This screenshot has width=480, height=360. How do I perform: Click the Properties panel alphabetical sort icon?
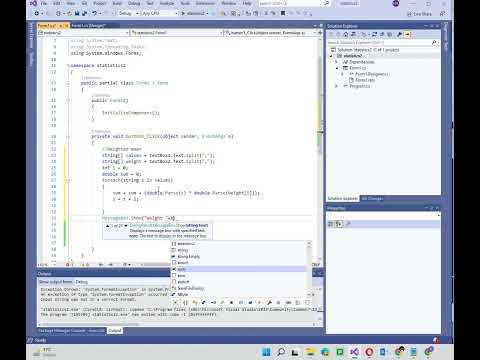(339, 224)
